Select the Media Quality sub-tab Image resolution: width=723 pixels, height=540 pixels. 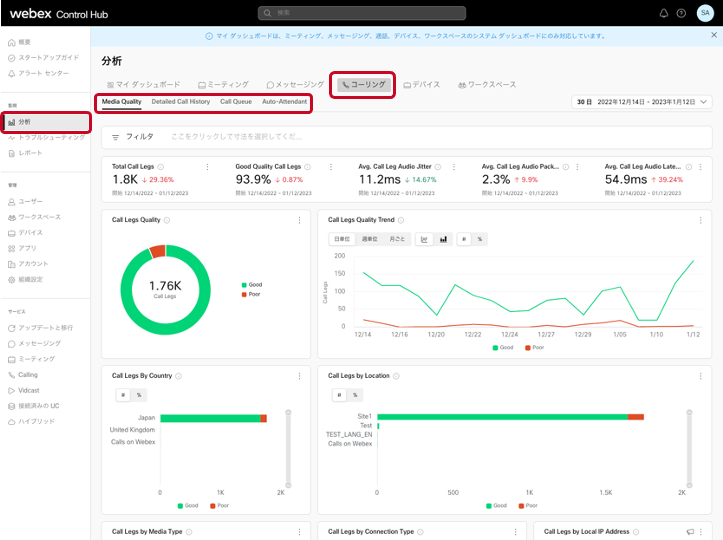(122, 102)
